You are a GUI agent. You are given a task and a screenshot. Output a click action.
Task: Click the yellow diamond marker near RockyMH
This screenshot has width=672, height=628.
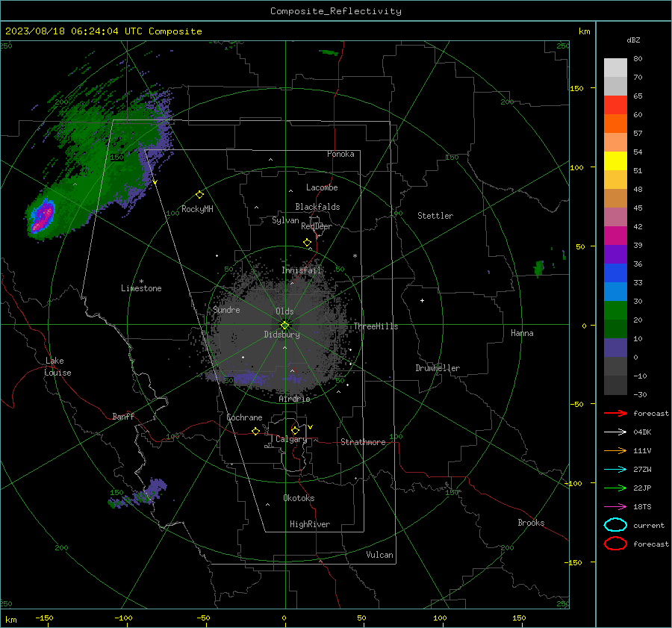[199, 195]
